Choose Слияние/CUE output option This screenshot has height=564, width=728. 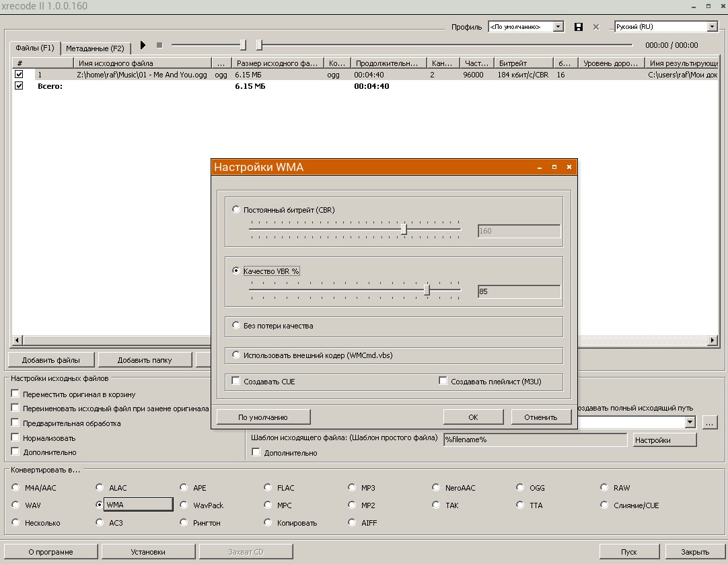[x=604, y=505]
